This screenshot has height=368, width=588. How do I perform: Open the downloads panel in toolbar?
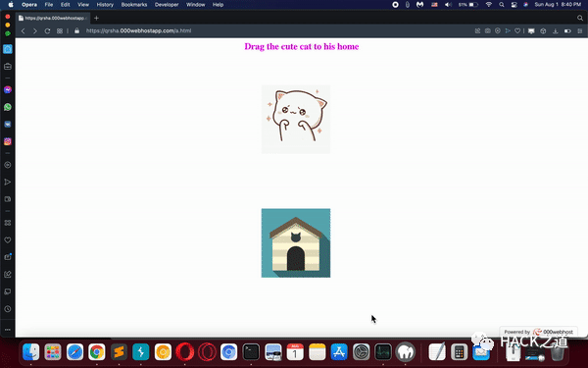click(x=556, y=30)
